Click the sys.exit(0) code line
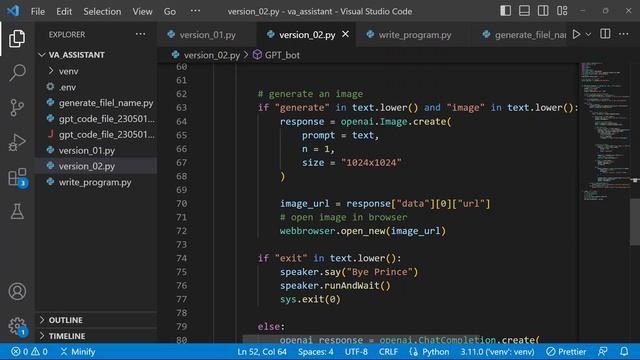This screenshot has width=640, height=360. click(310, 299)
